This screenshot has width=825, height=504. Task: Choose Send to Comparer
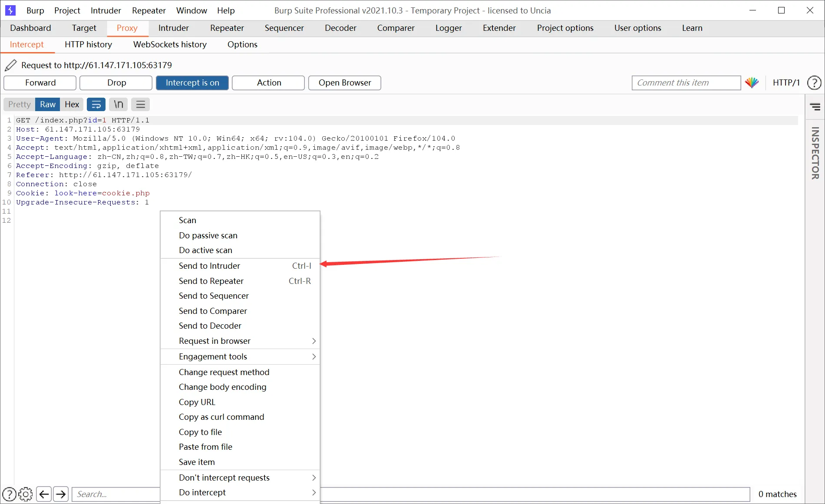click(240, 311)
